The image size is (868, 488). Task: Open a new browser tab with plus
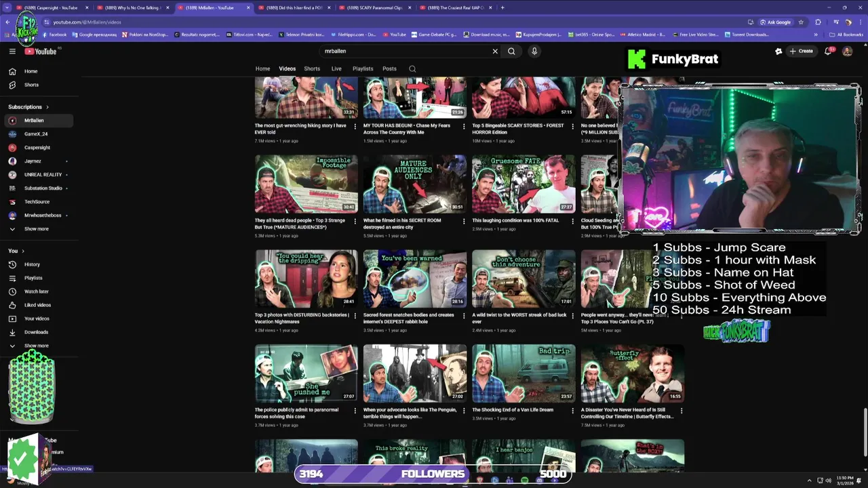[502, 7]
